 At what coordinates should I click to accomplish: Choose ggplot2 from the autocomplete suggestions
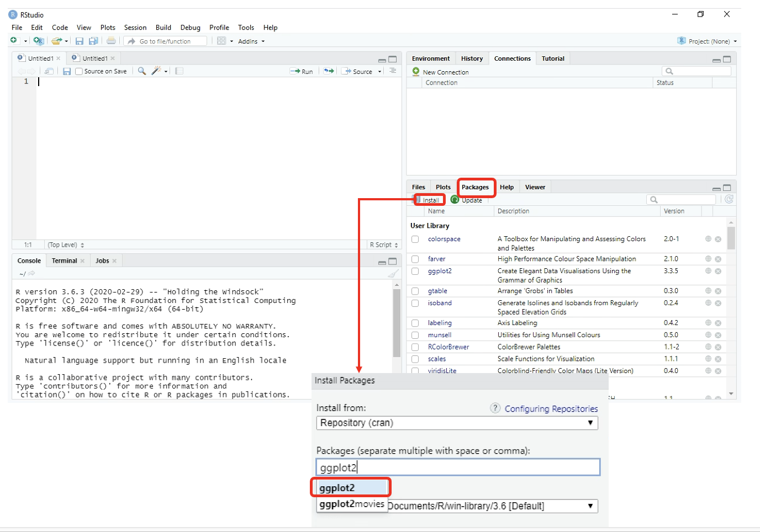click(x=351, y=488)
